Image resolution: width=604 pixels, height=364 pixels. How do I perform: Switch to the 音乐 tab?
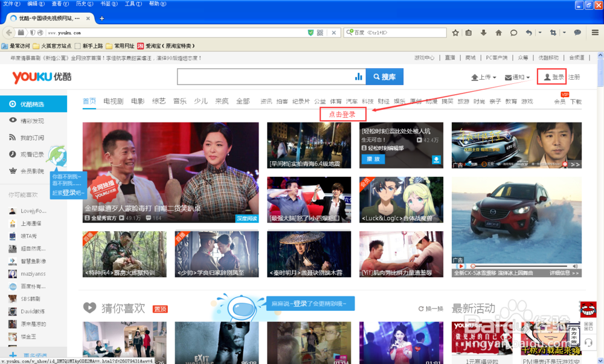coord(180,101)
